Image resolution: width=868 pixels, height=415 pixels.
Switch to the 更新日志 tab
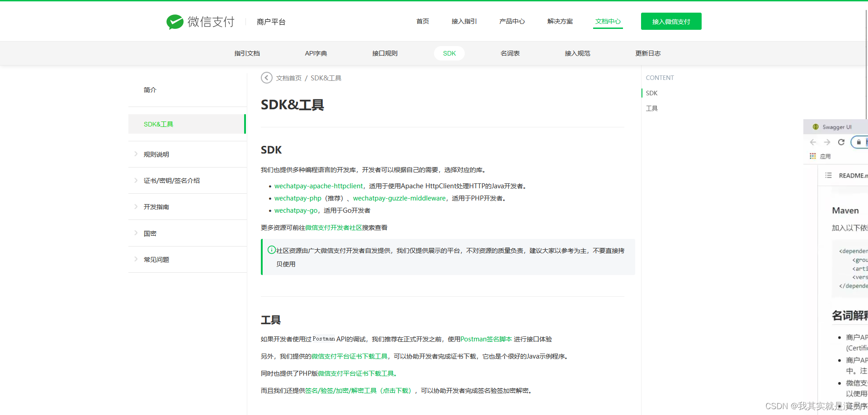pos(648,53)
